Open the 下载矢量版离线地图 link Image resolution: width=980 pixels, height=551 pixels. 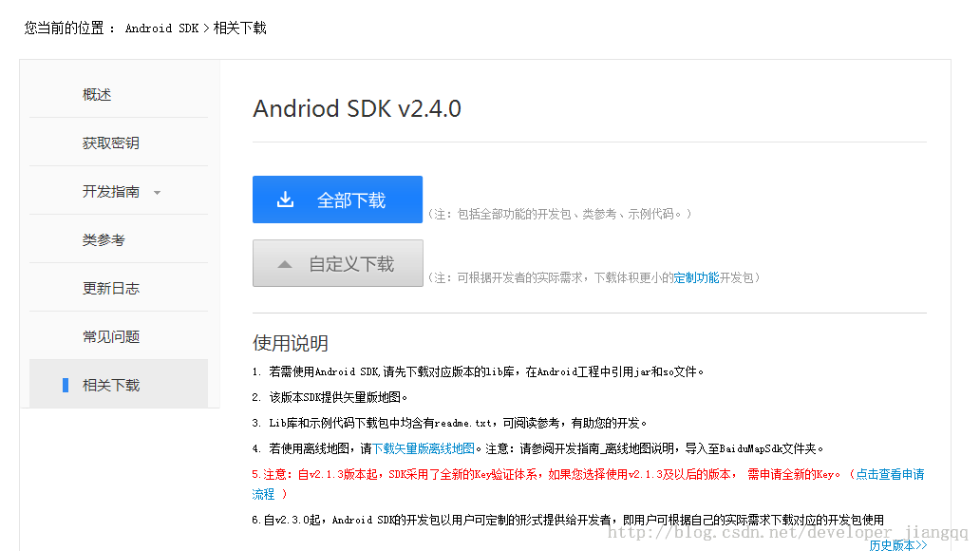423,448
